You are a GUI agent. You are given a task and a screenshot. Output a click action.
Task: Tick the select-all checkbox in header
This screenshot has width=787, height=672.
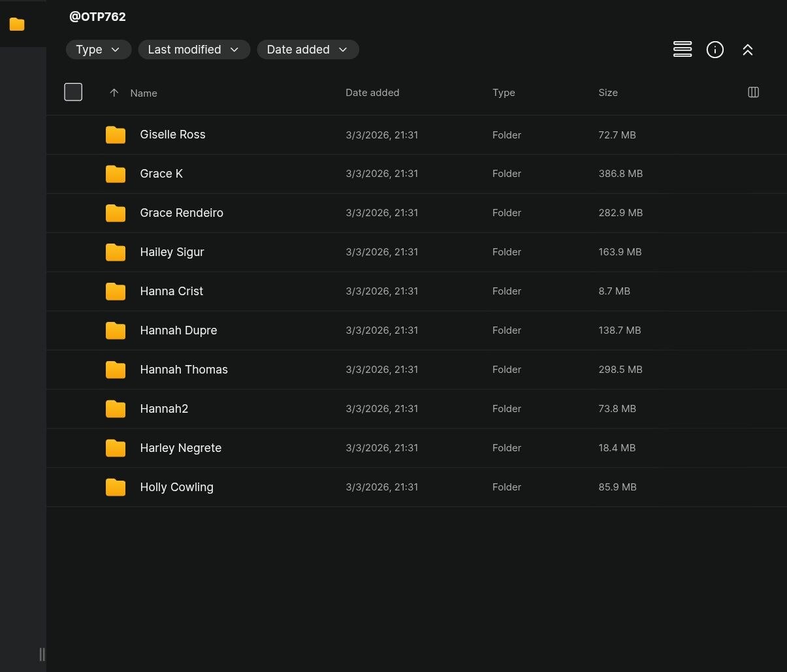click(73, 93)
